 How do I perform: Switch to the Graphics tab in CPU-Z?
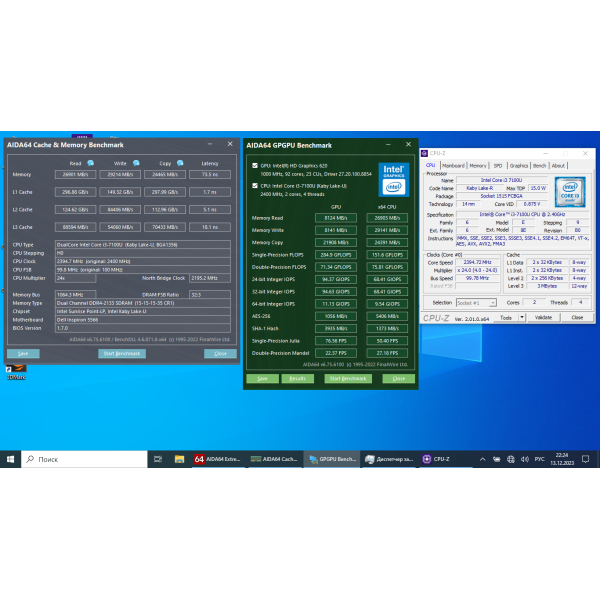[518, 166]
